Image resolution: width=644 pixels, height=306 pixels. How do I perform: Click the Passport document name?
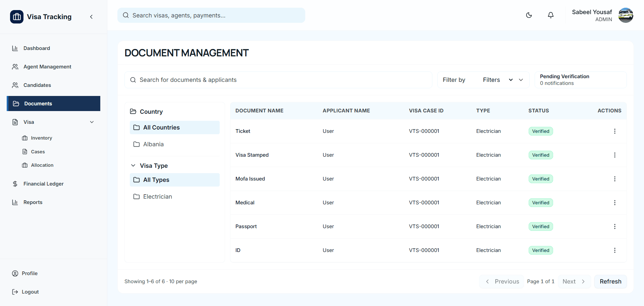pyautogui.click(x=246, y=226)
